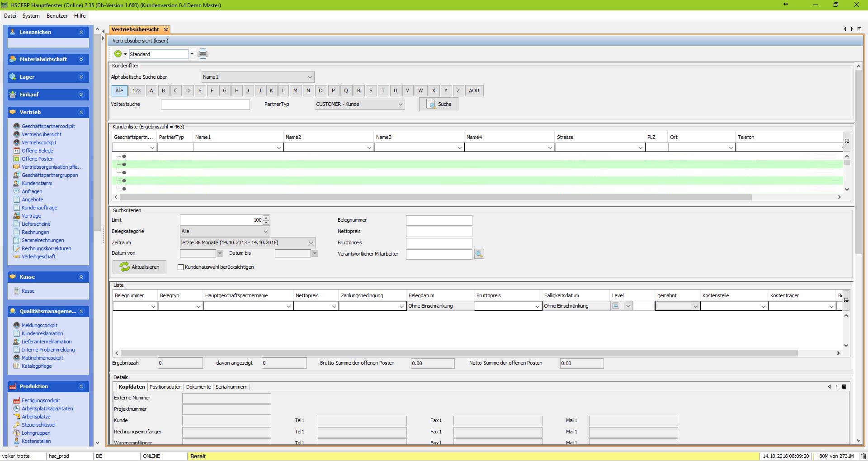Open Geschäftspartnercockpit from the Vertrieb sidebar
Image resolution: width=868 pixels, height=461 pixels.
[48, 126]
